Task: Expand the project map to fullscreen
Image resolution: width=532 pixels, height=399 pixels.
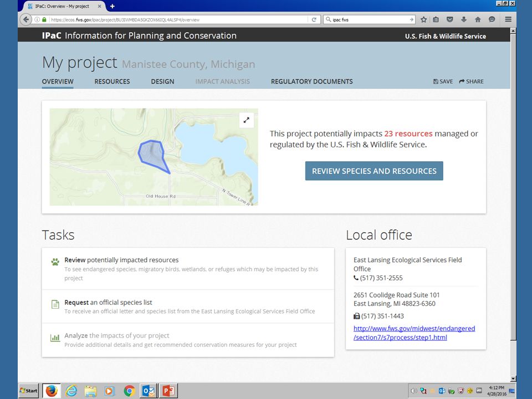Action: [x=246, y=120]
